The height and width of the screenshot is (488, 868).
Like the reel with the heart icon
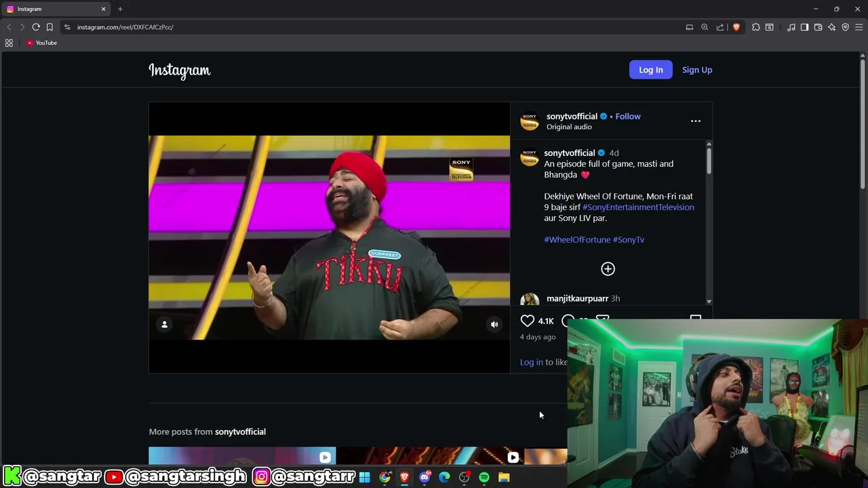coord(528,321)
